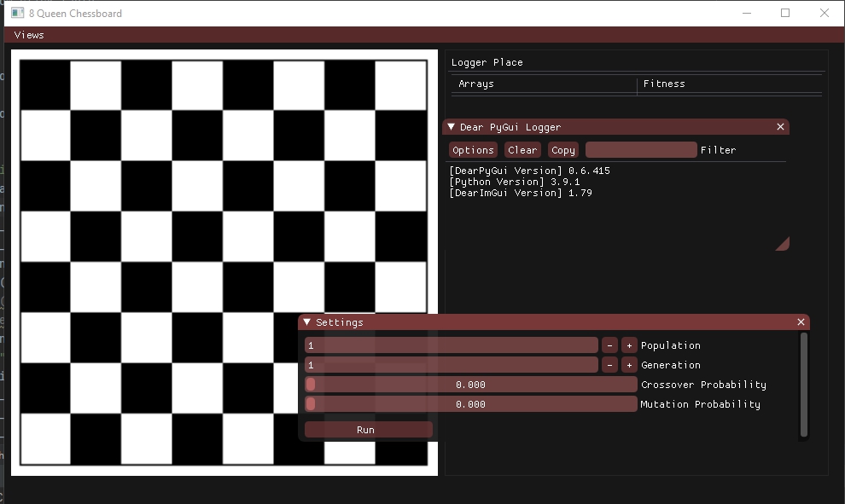This screenshot has width=845, height=504.
Task: Copy the logger contents
Action: point(563,150)
